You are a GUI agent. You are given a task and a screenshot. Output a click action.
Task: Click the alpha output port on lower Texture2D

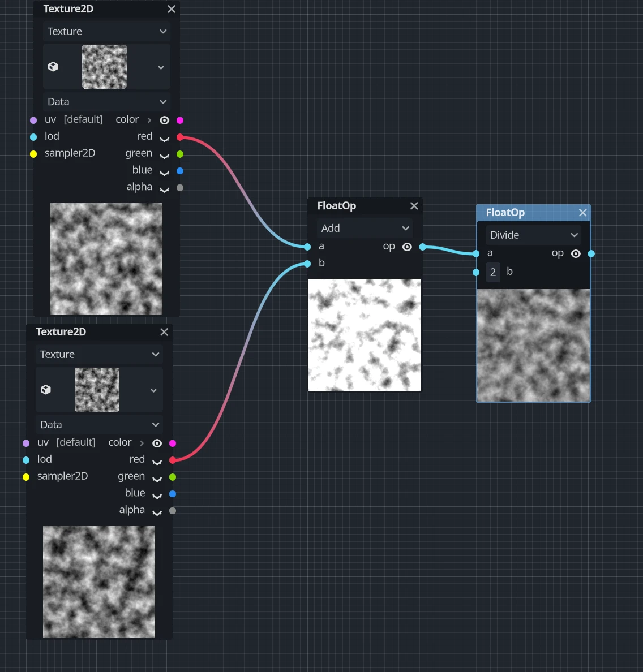pyautogui.click(x=173, y=510)
